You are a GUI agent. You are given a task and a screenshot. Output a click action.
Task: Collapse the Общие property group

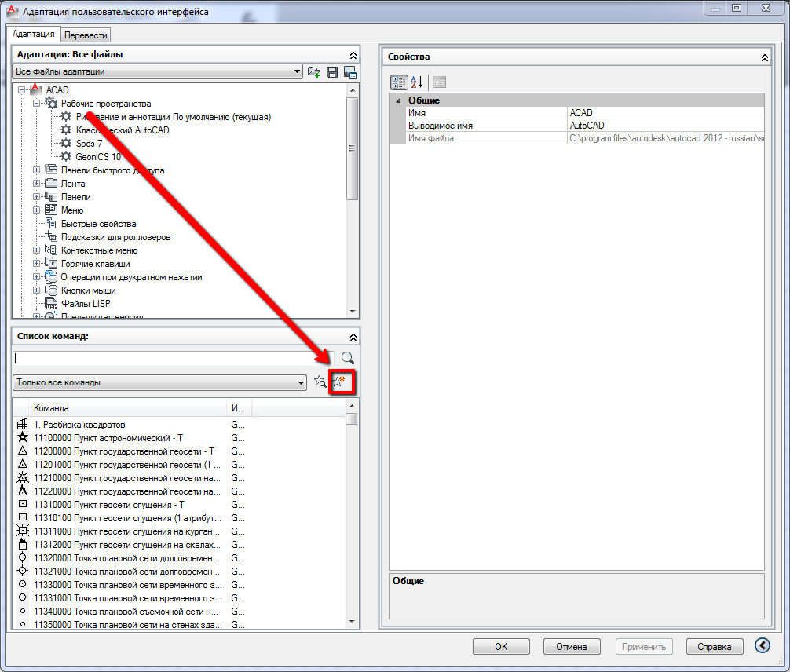(x=398, y=100)
